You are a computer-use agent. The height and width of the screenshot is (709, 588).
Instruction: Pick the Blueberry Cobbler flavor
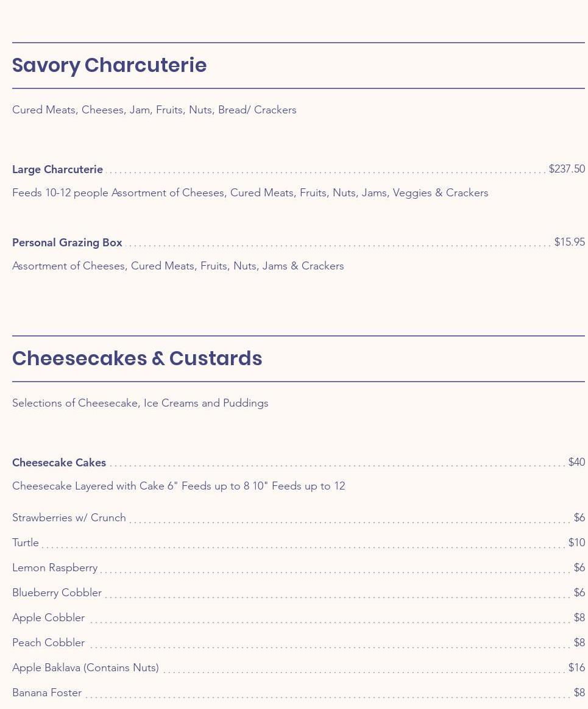point(57,593)
